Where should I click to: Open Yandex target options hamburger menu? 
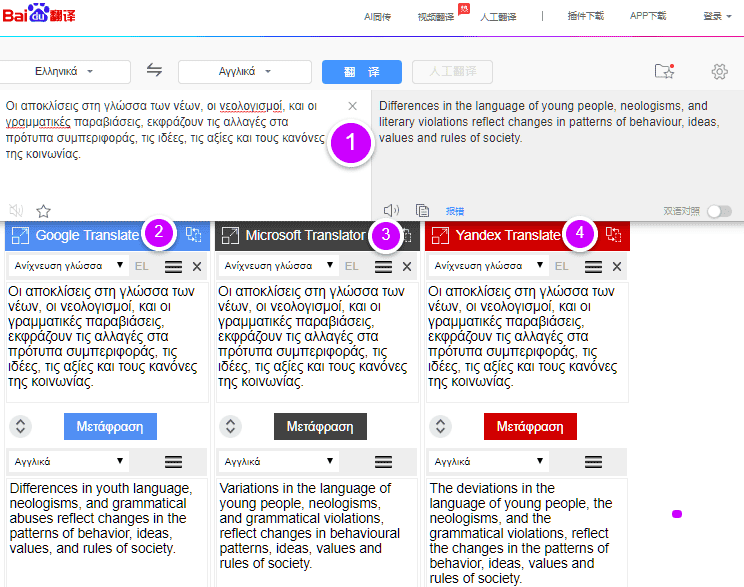click(593, 462)
